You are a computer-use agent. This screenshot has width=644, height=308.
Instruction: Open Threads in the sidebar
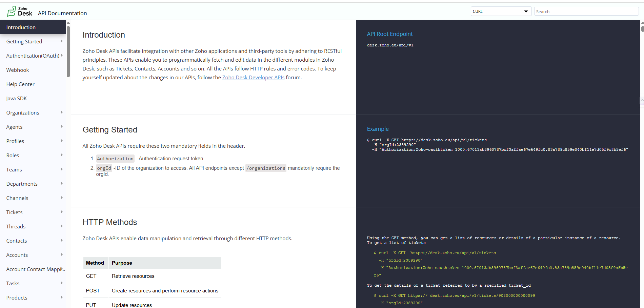pos(16,226)
